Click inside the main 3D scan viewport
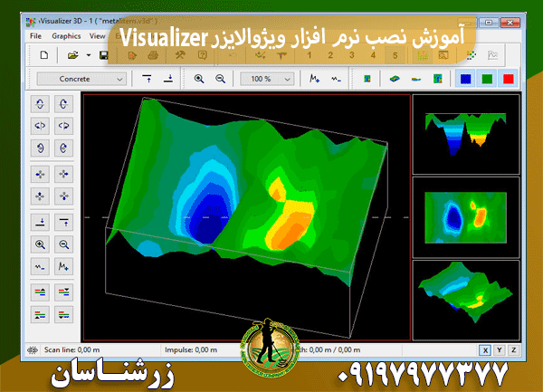This screenshot has width=543, height=392. 246,217
